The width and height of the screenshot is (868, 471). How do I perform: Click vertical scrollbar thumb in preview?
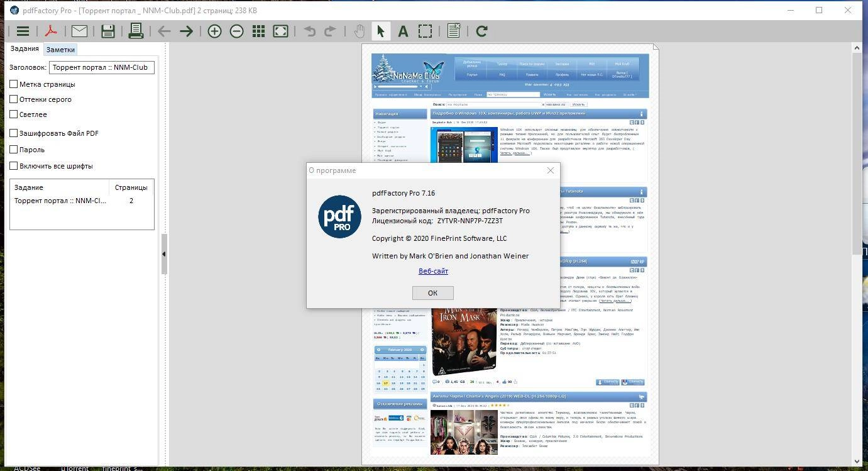856,153
